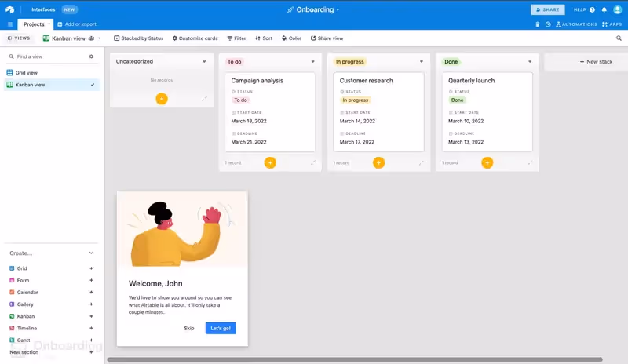Open Kanban view name dropdown arrow
The width and height of the screenshot is (628, 364).
(100, 38)
